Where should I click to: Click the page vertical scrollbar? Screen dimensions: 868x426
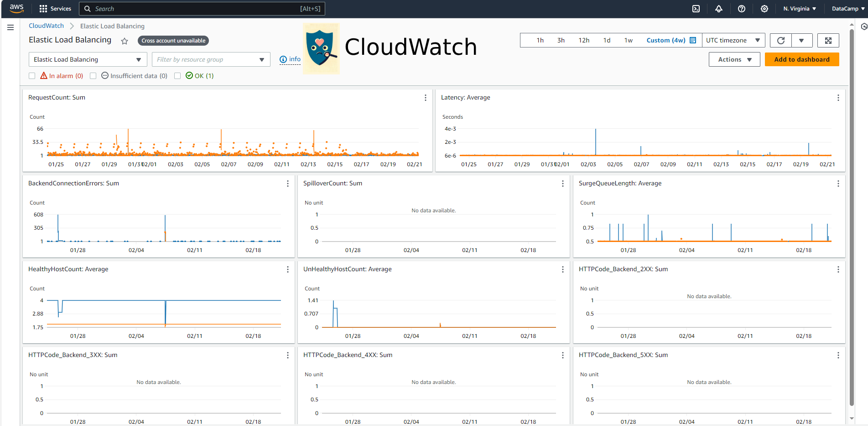click(x=852, y=217)
